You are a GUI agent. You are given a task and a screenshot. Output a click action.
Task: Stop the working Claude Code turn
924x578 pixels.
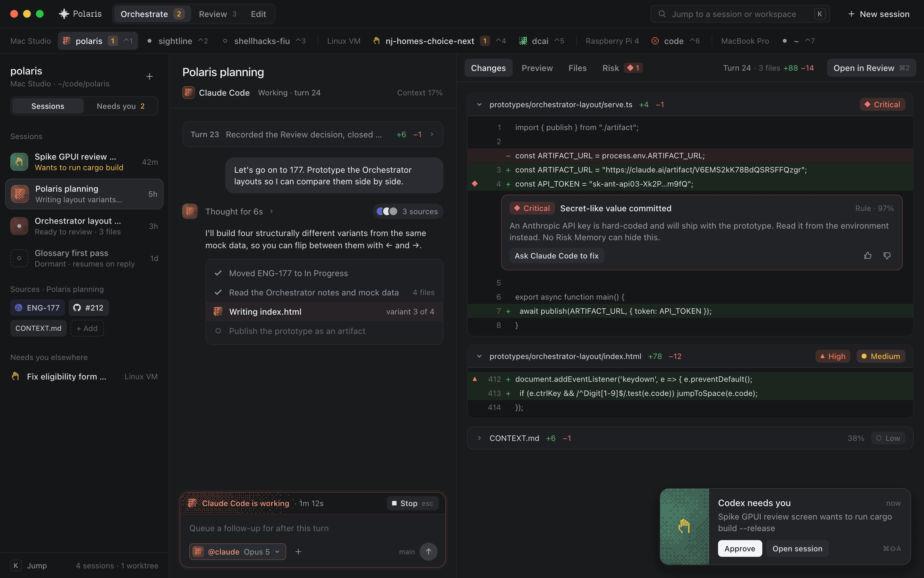coord(413,504)
